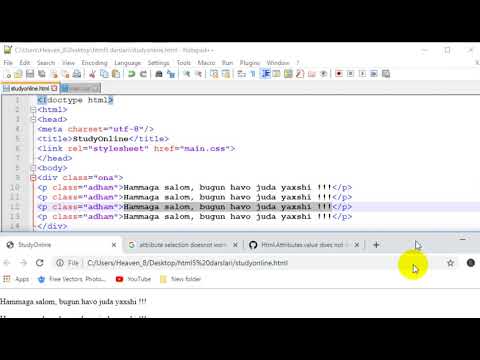Image resolution: width=480 pixels, height=360 pixels.
Task: Toggle the indent guide toolbar button
Action: 265,74
